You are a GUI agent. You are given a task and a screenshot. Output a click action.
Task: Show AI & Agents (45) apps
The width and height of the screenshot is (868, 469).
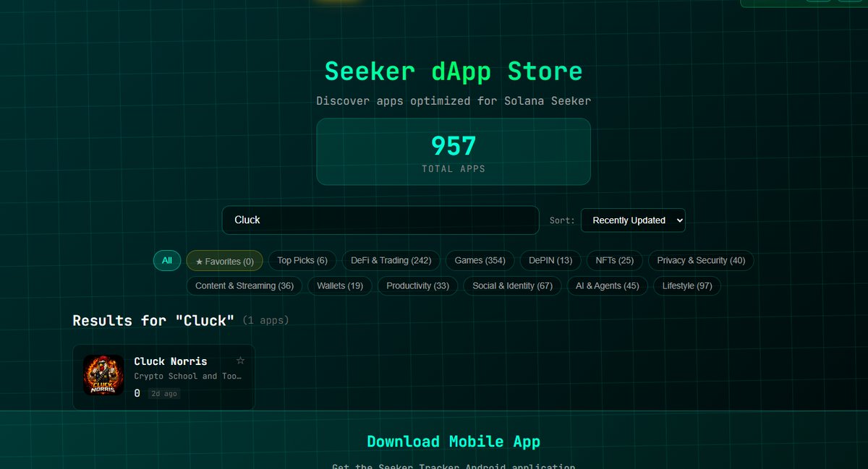(608, 285)
